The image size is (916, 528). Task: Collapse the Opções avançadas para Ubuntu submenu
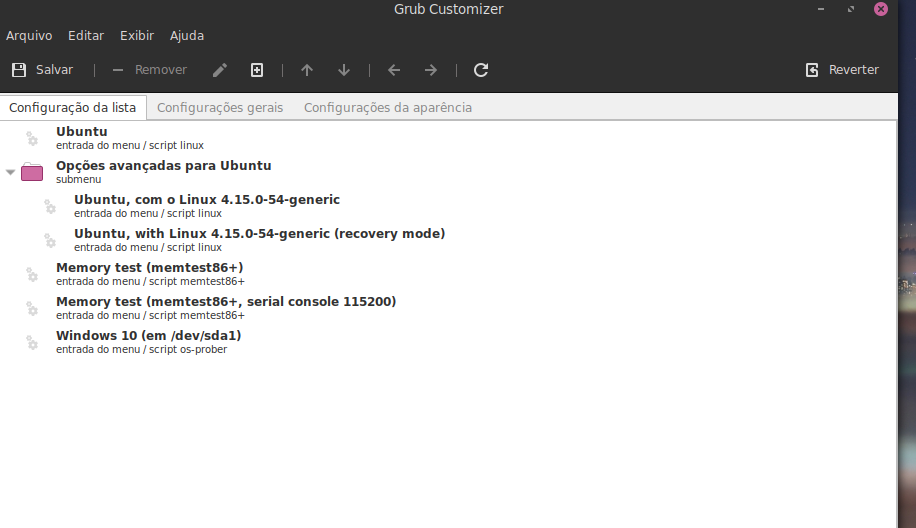(10, 172)
